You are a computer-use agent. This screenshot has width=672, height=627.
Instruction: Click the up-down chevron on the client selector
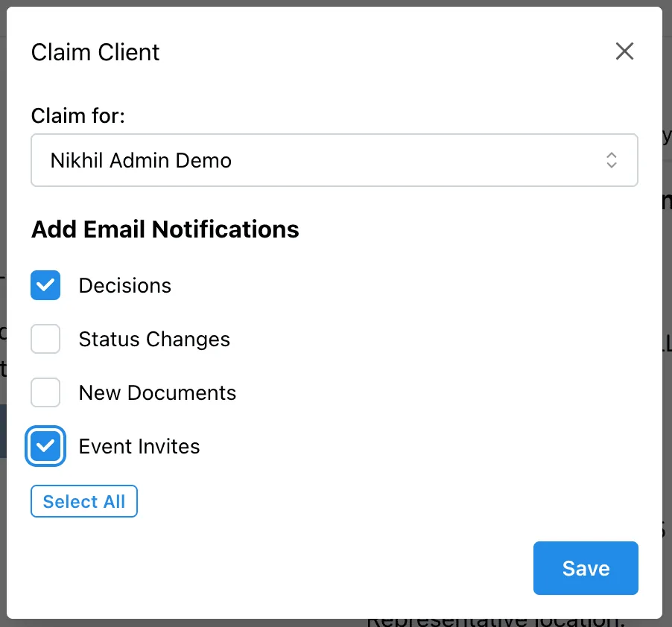pos(611,160)
